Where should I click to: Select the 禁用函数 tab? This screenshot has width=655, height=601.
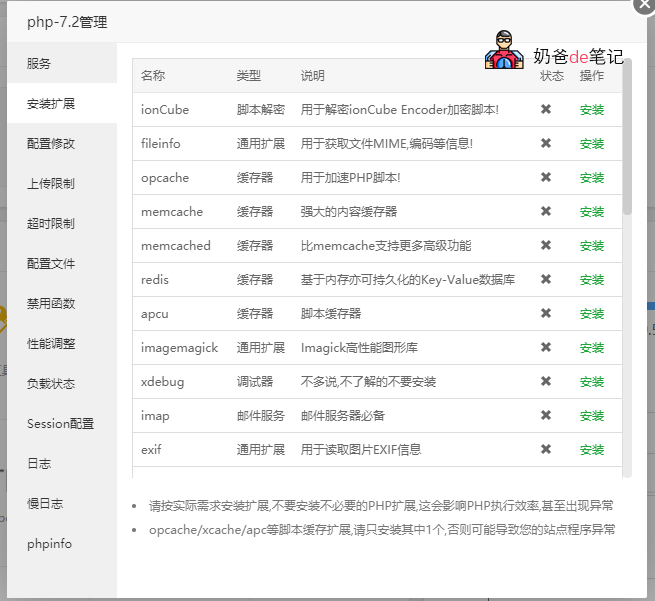[x=51, y=304]
